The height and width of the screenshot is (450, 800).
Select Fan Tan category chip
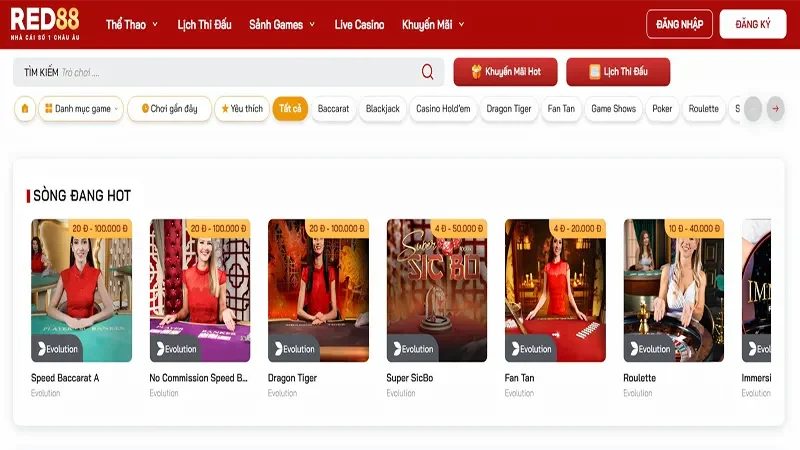(561, 109)
